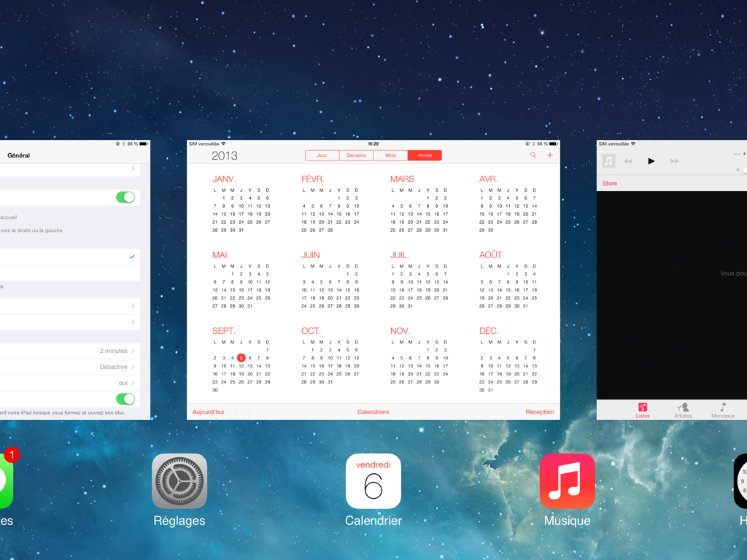Image resolution: width=747 pixels, height=560 pixels.
Task: Toggle the upper green switch in Settings
Action: point(125,197)
